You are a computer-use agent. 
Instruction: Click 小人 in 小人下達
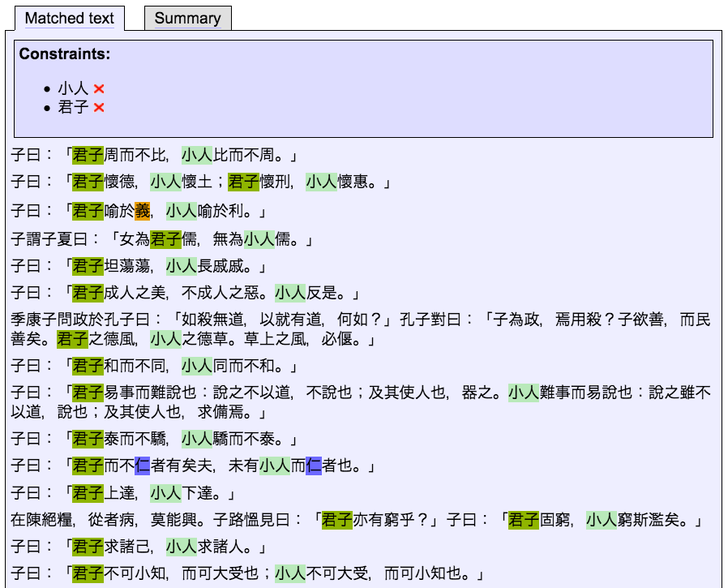[x=166, y=495]
